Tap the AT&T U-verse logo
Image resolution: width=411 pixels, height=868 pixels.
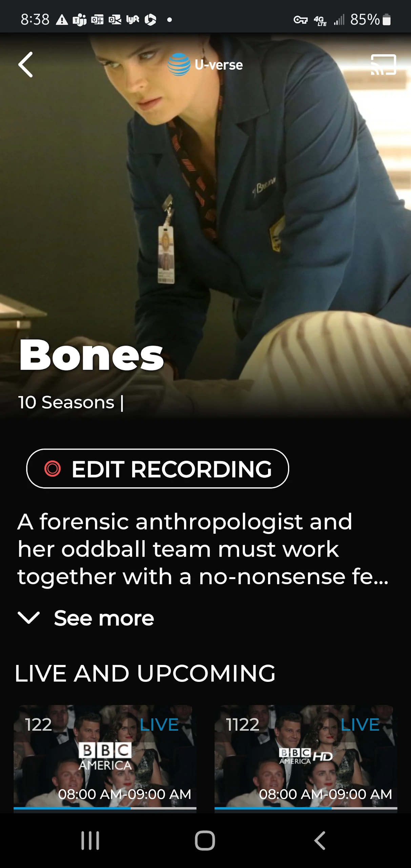click(205, 64)
